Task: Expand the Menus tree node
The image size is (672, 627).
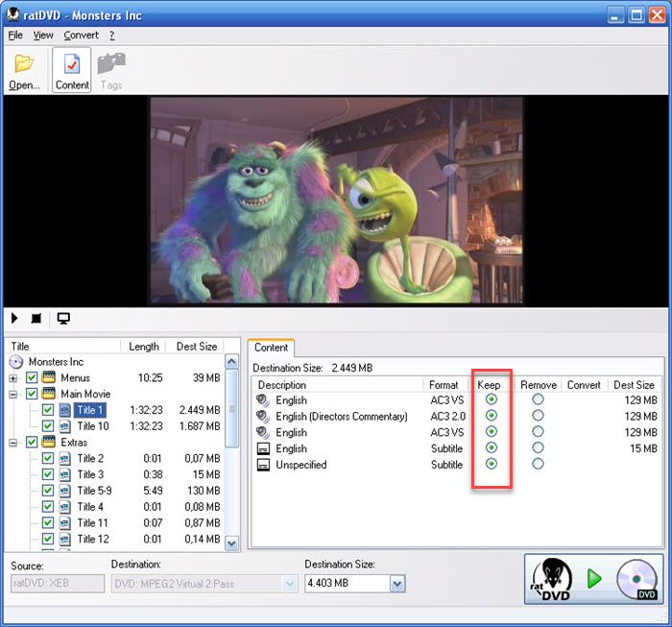Action: (x=13, y=378)
